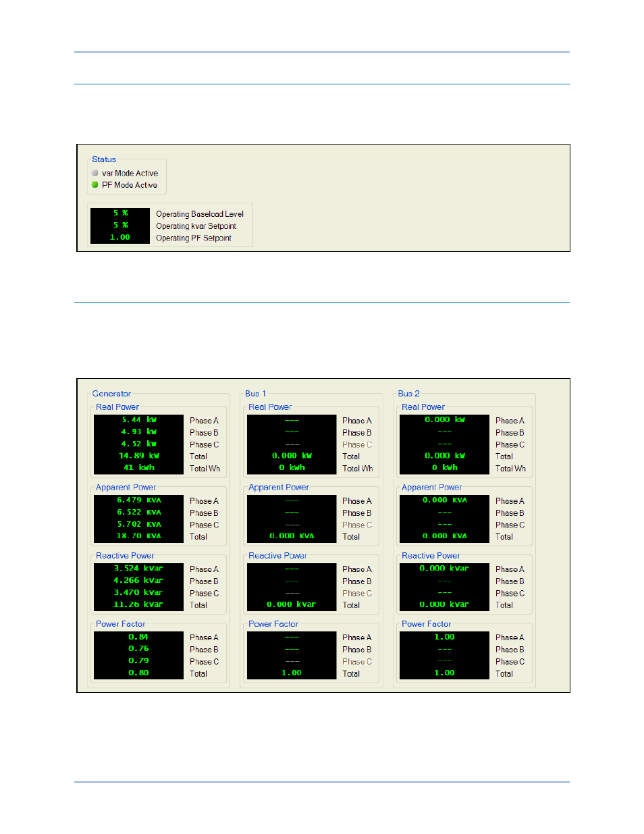Viewport: 644px width, 834px height.
Task: Click the 5.702 kVA apparent power value
Action: tap(139, 525)
